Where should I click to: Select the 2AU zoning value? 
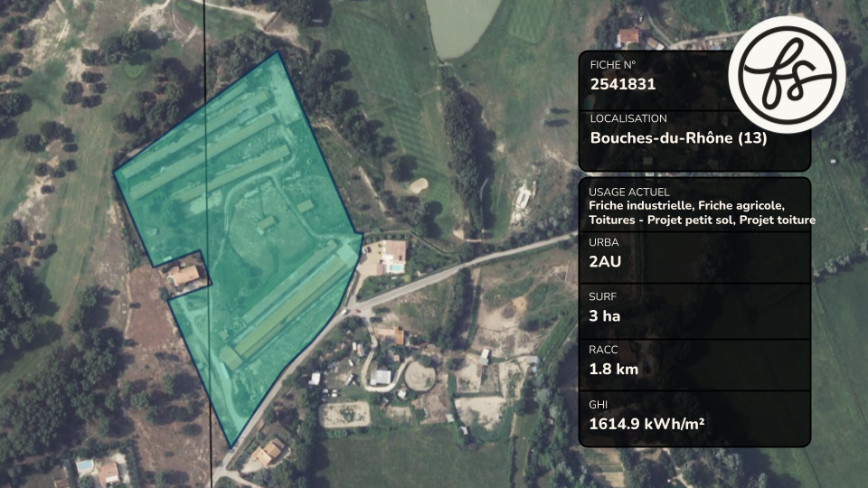pyautogui.click(x=605, y=262)
